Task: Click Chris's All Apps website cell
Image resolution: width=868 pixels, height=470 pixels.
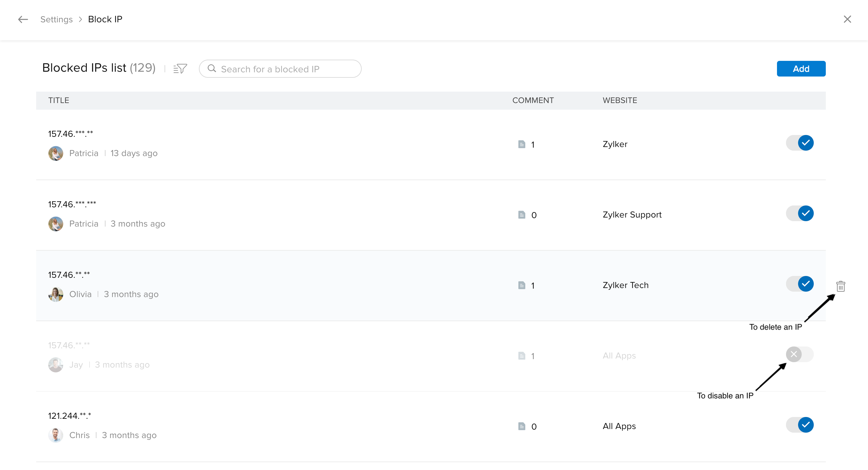Action: pyautogui.click(x=619, y=426)
